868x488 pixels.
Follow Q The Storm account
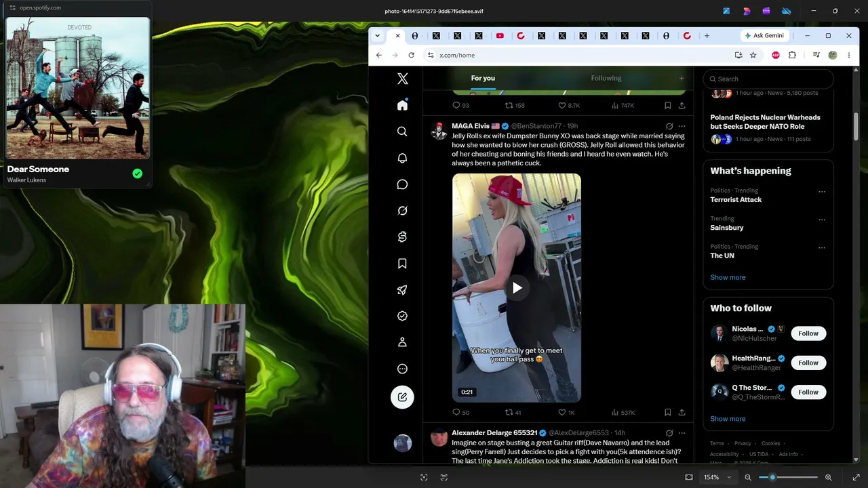click(x=808, y=392)
